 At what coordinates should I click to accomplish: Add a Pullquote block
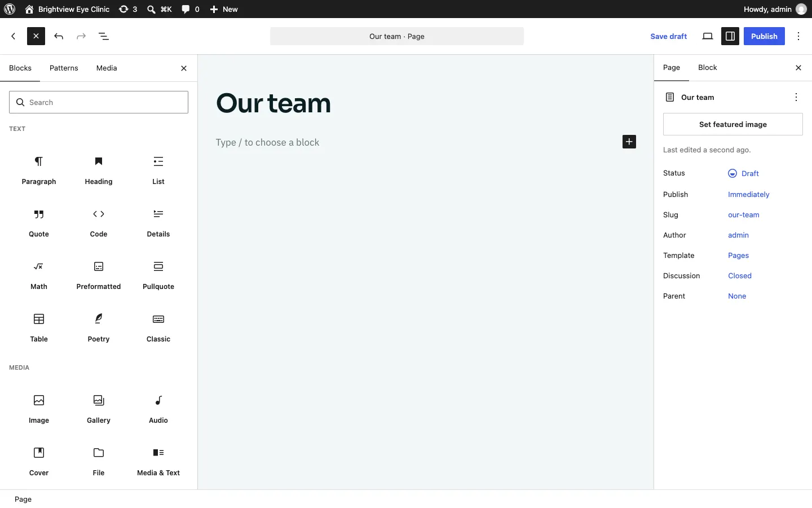click(x=158, y=276)
